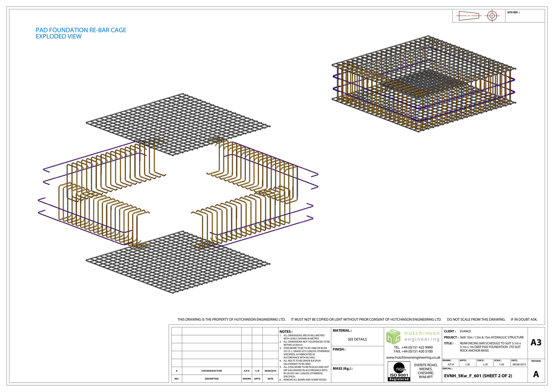Click the 'REVISION' label in title block
554x392 pixels.
[x=536, y=361]
